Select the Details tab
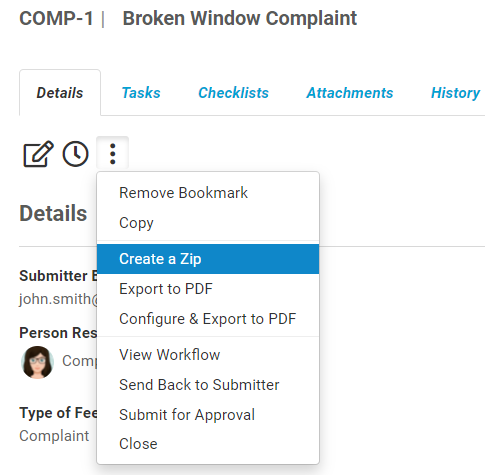485x475 pixels. (60, 93)
